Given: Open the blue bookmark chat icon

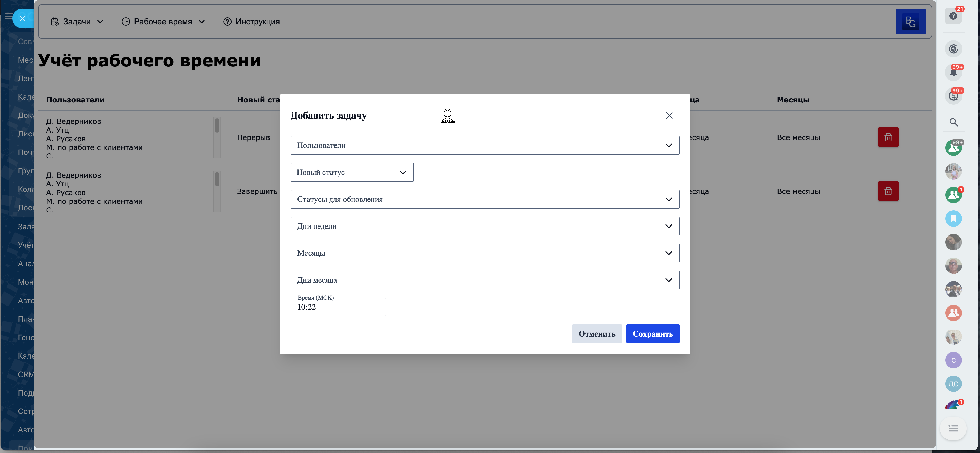Looking at the screenshot, I should (953, 219).
